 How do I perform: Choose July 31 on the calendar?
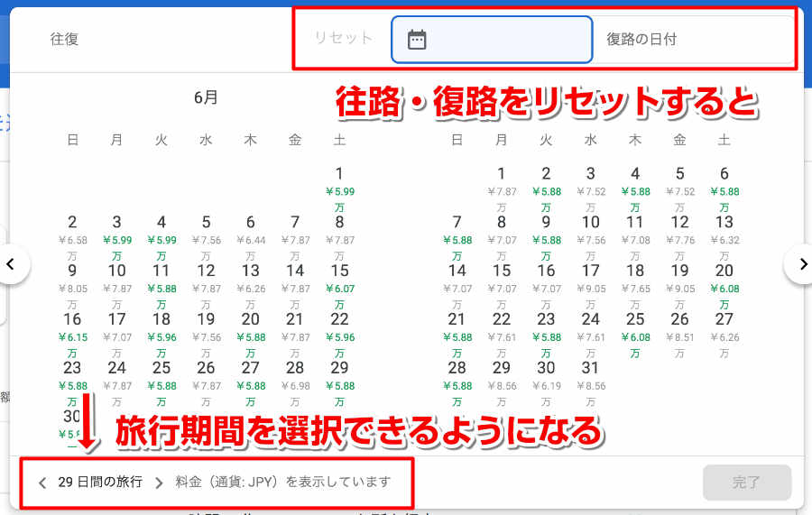tap(590, 383)
